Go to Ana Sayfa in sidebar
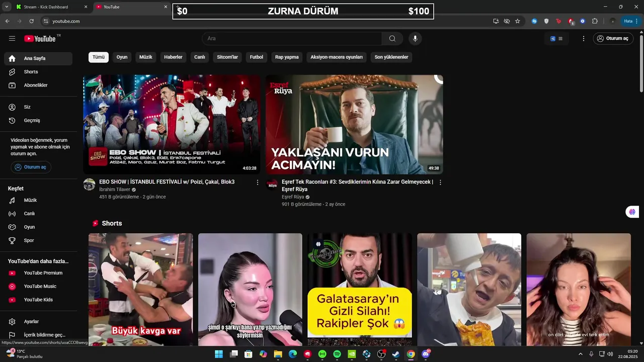The image size is (644, 362). (38, 58)
